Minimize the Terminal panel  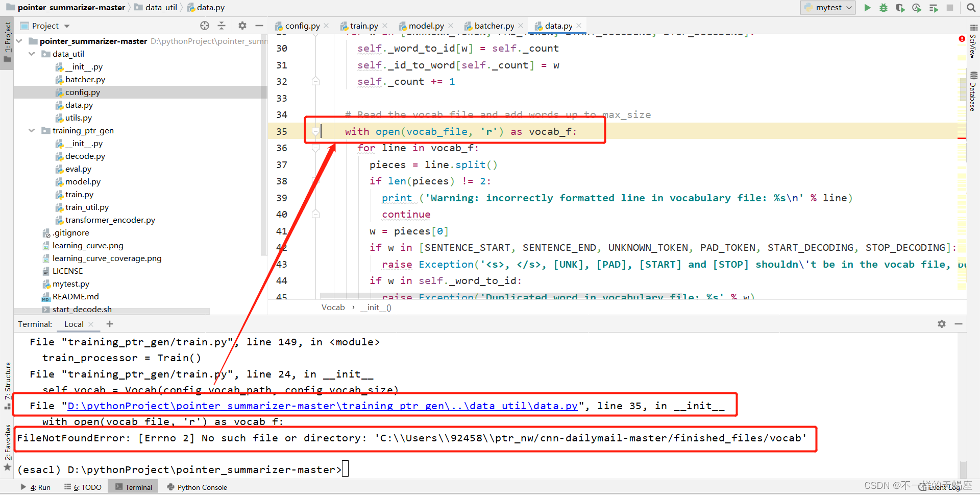[x=959, y=324]
